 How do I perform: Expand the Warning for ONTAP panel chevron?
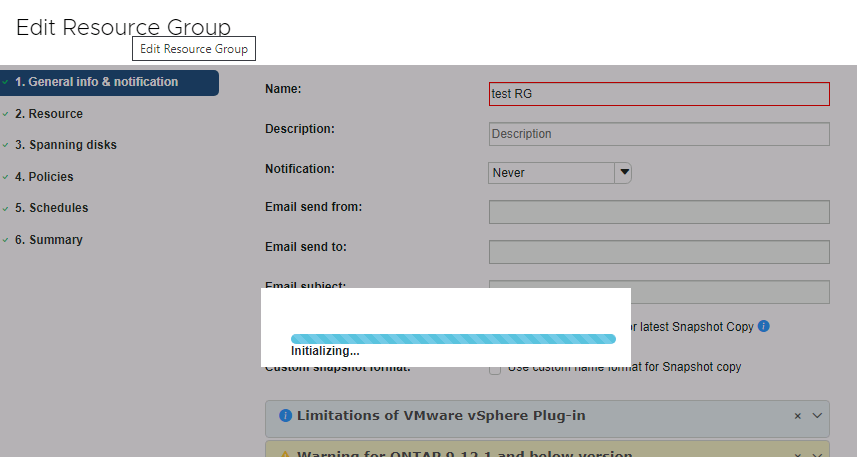pos(817,454)
